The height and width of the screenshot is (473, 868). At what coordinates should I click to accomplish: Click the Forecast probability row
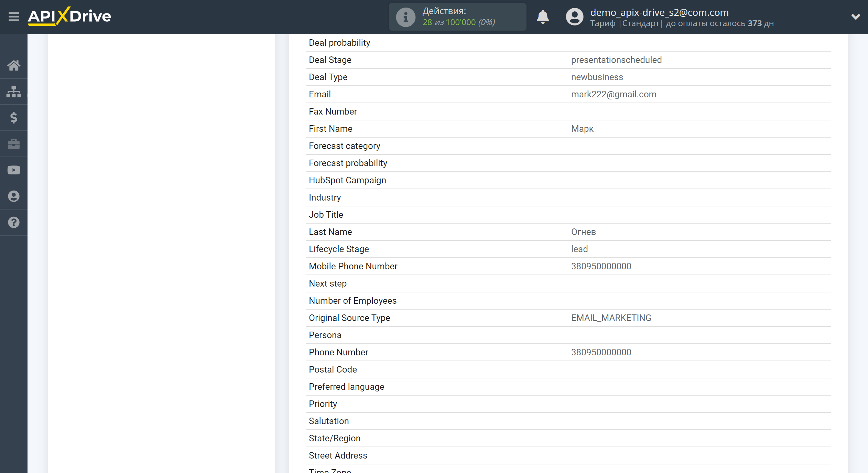[x=568, y=163]
